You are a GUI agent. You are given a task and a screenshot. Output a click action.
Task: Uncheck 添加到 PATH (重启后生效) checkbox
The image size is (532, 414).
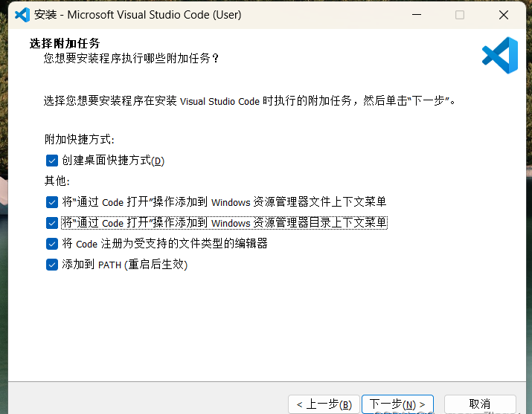(x=52, y=265)
